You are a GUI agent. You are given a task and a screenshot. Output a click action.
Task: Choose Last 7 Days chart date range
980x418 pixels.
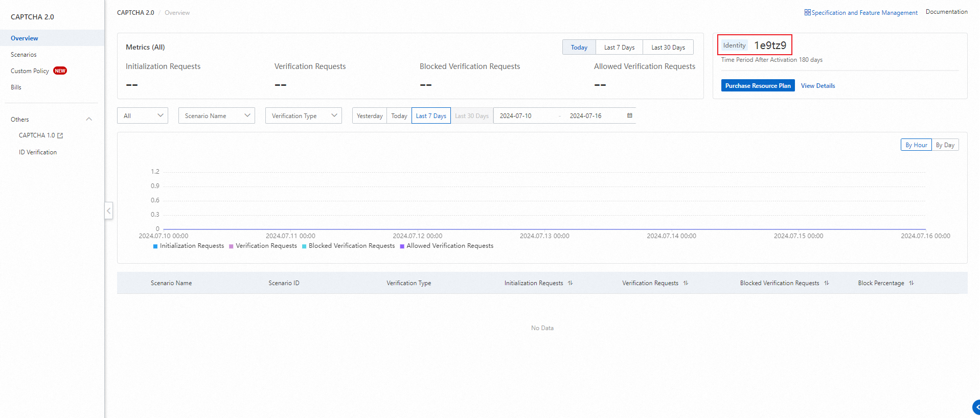431,116
